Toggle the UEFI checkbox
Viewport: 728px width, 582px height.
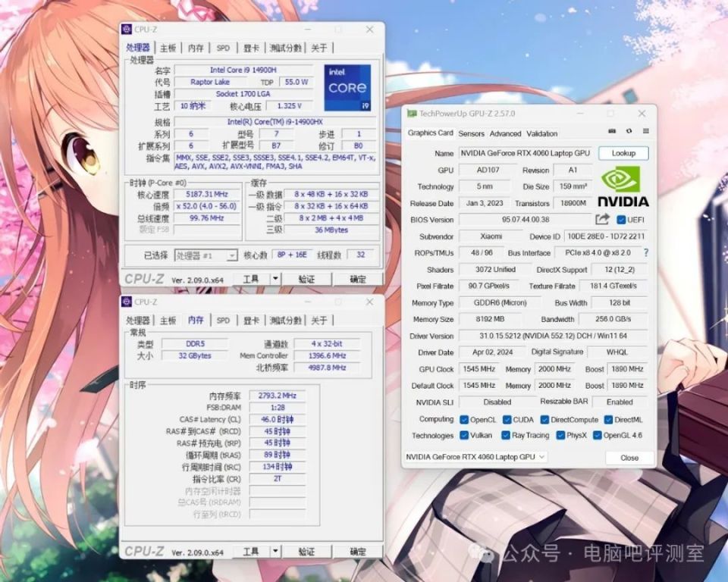(620, 220)
